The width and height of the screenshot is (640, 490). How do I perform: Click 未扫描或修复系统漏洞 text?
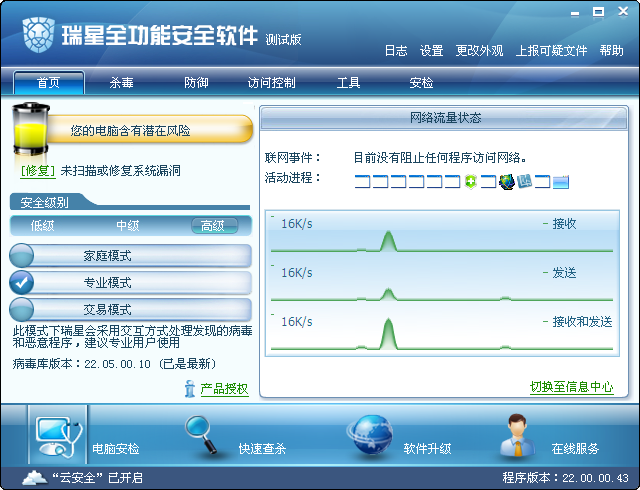(120, 171)
